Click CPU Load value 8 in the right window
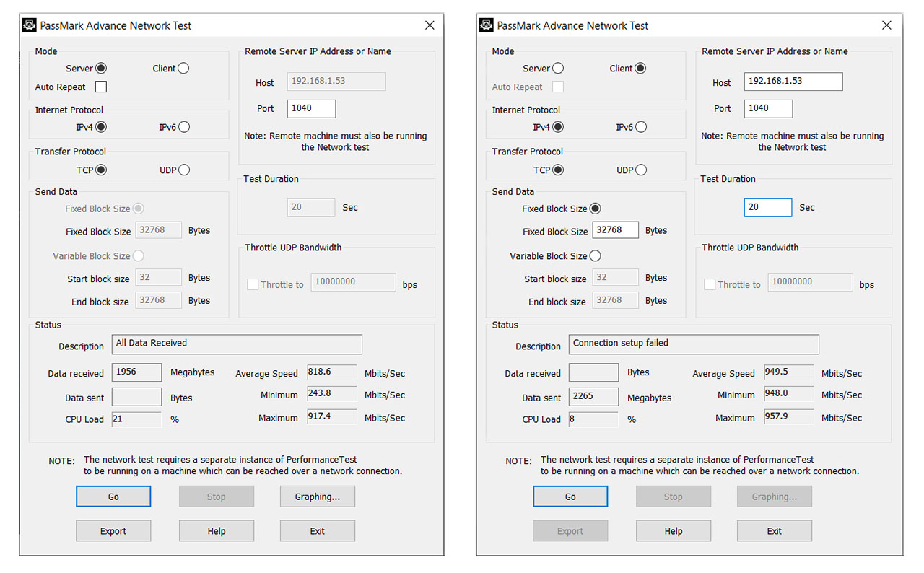Screen dimensions: 924x573 pyautogui.click(x=593, y=419)
